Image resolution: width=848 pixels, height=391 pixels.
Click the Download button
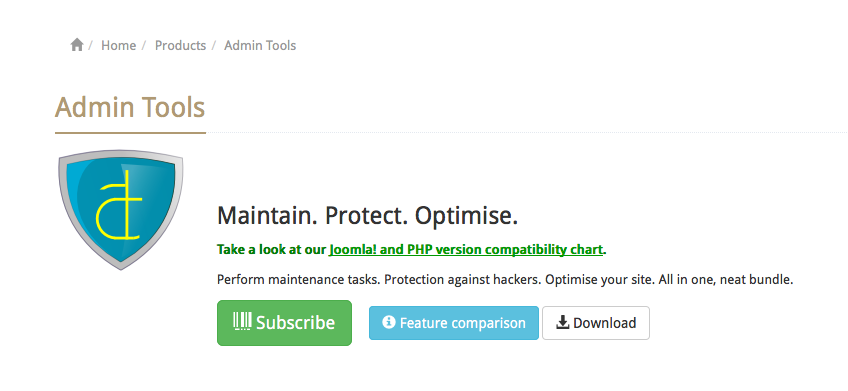click(x=596, y=323)
